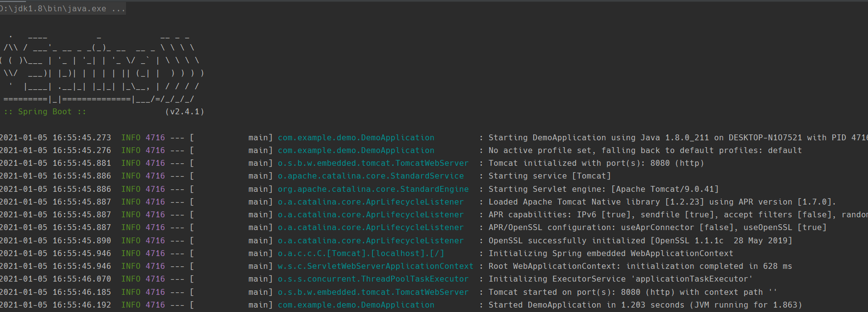Click the (v2.4.1) version text

[x=185, y=111]
